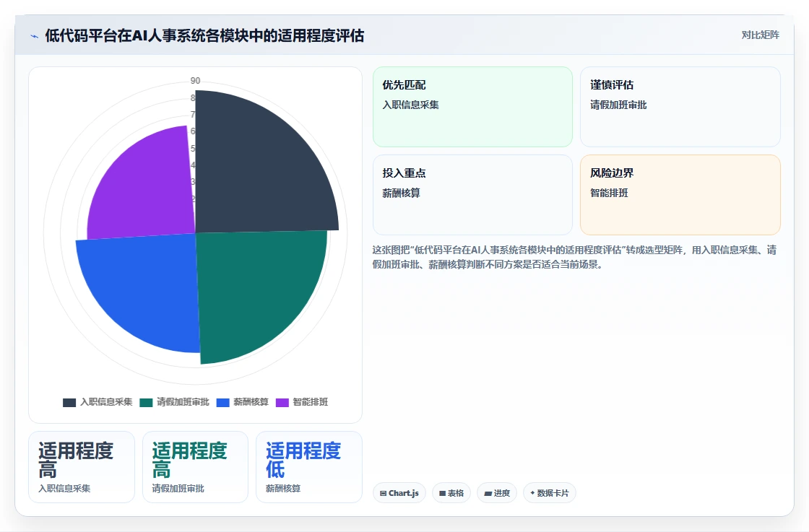Open the 风险边界 matrix card

(x=680, y=195)
